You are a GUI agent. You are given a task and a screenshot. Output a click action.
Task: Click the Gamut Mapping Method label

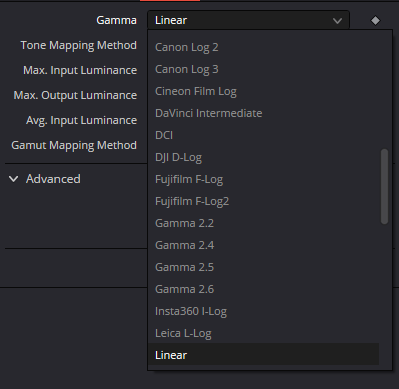pos(74,146)
